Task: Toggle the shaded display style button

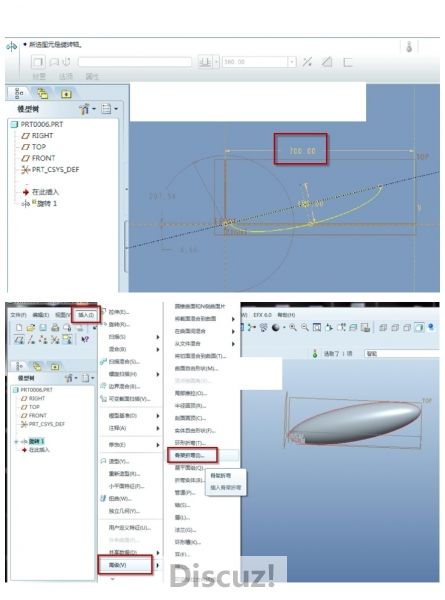Action: point(419,327)
